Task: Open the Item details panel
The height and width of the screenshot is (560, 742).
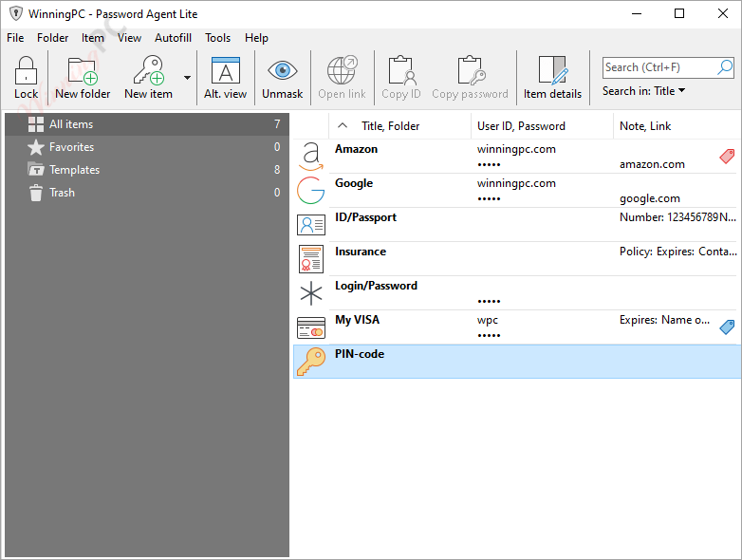Action: 552,78
